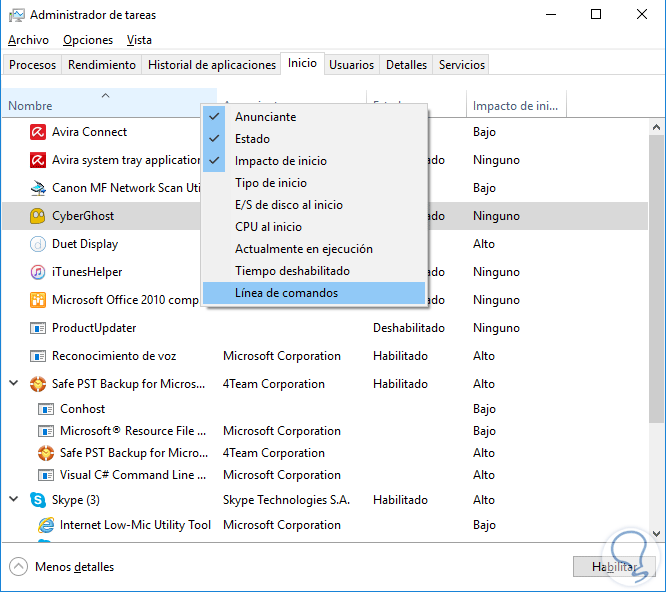666x592 pixels.
Task: Click the Internet Low-Mic Utility Tool icon
Action: 46,525
